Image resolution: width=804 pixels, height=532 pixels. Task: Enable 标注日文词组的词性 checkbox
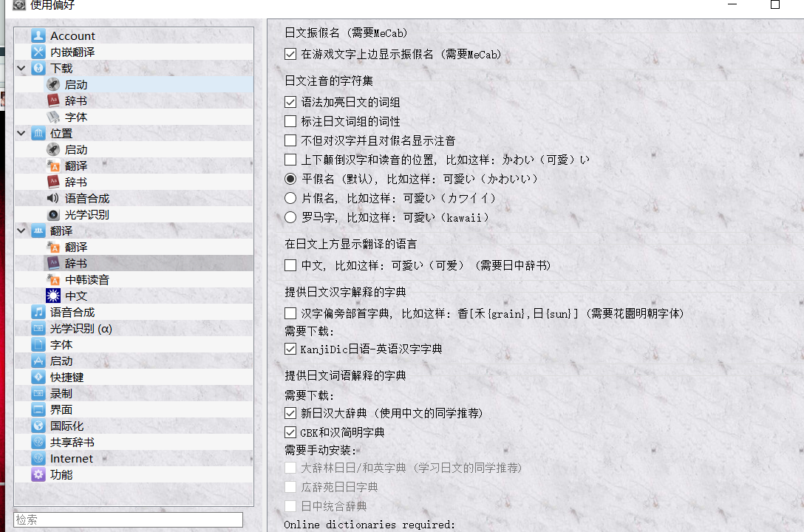[x=290, y=121]
